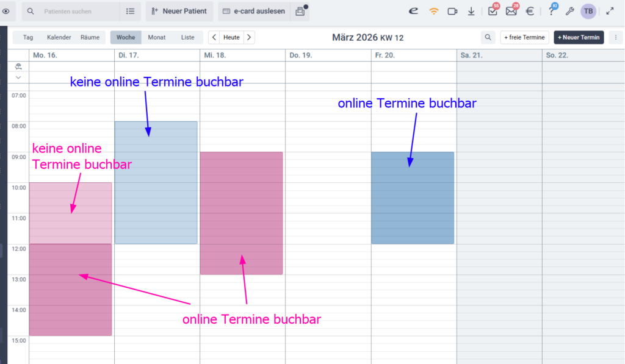Open the tasks checklist icon
Image resolution: width=625 pixels, height=364 pixels.
tap(493, 12)
